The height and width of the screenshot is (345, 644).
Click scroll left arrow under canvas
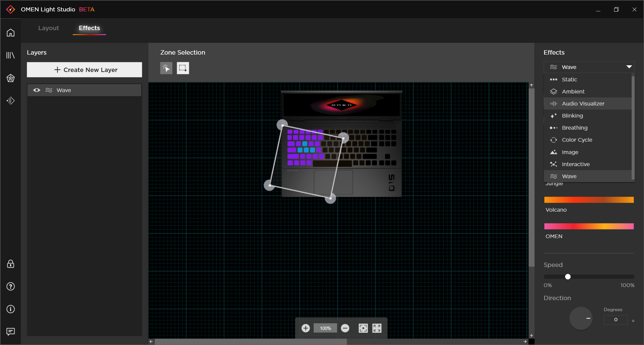coord(151,342)
